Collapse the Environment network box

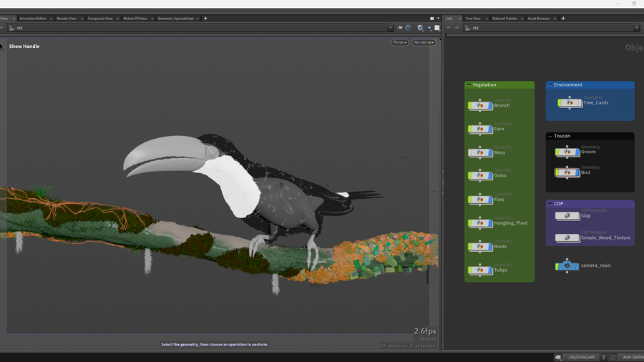coord(550,84)
